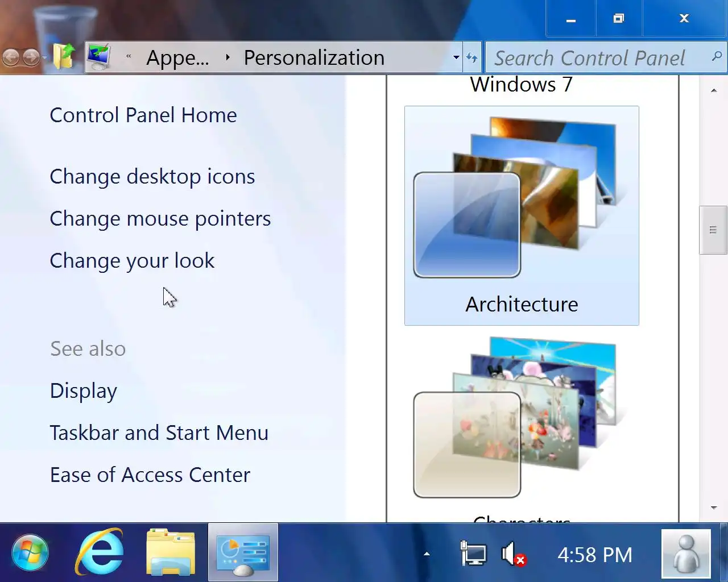728x582 pixels.
Task: Click the vertical scrollbar thumb
Action: (713, 230)
